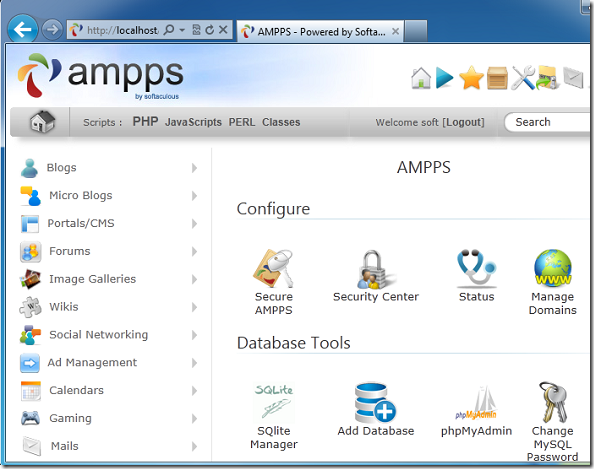Click the Image Galleries label text
Viewport: 594px width, 469px height.
pyautogui.click(x=92, y=279)
